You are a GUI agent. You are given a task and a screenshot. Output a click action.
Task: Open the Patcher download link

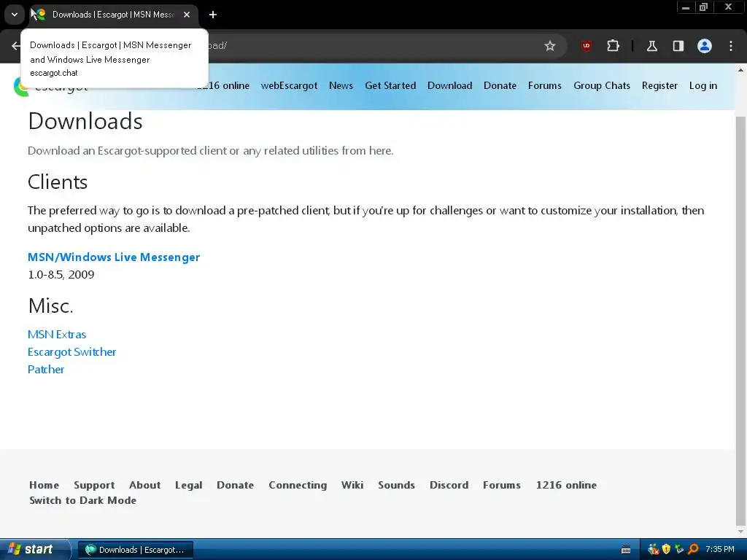[46, 370]
